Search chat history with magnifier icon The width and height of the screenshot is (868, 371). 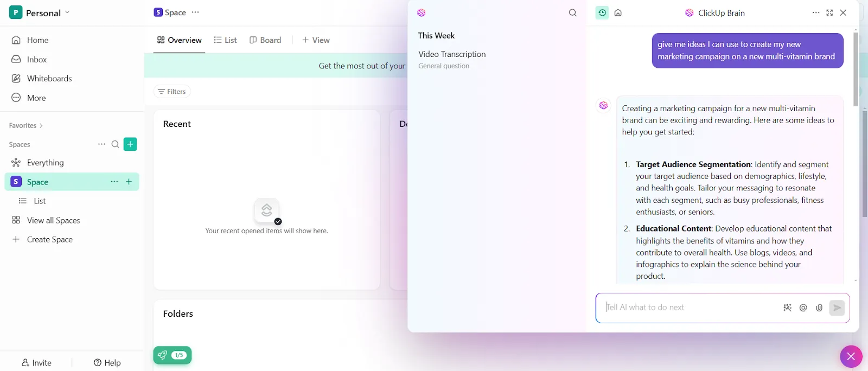(x=573, y=12)
